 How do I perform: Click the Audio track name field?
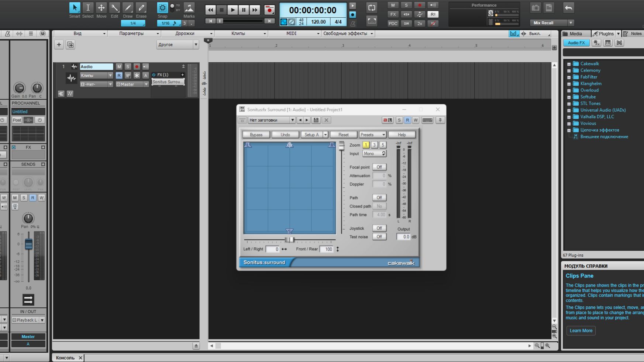(97, 67)
